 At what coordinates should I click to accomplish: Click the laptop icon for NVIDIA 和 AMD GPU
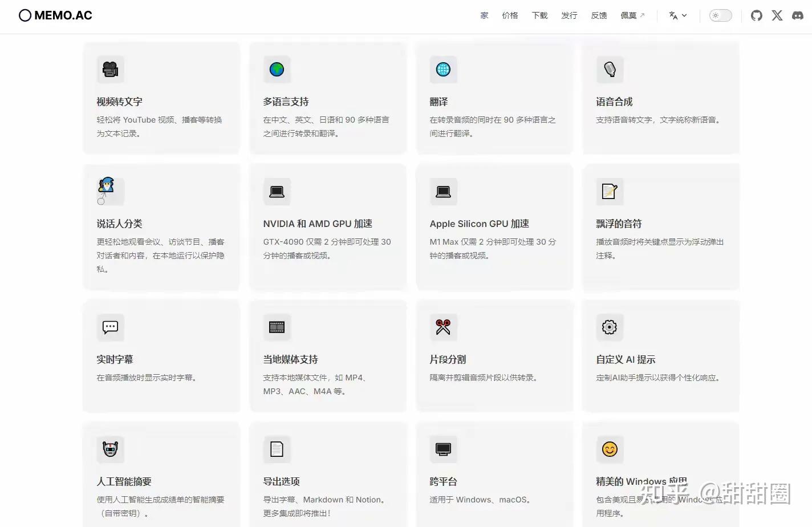pos(277,192)
